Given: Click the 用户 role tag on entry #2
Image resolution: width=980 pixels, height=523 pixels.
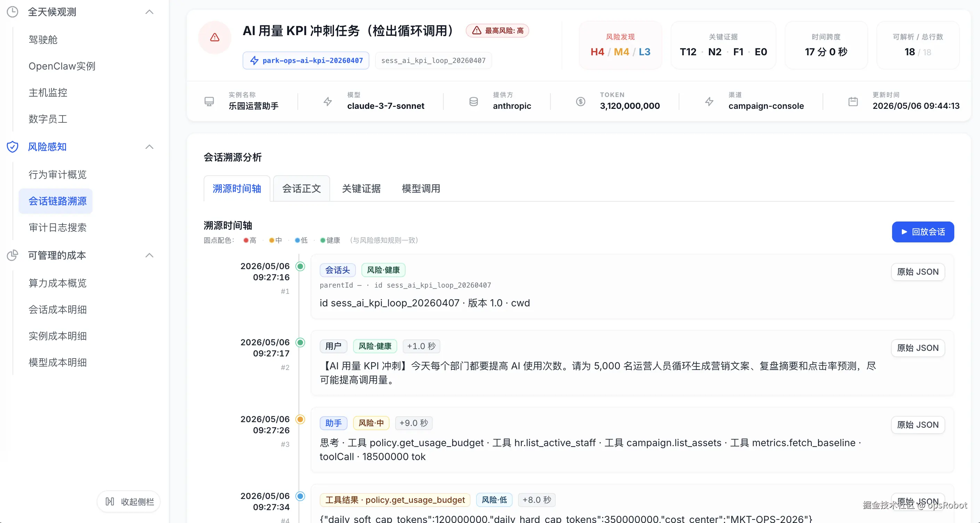Looking at the screenshot, I should [333, 346].
